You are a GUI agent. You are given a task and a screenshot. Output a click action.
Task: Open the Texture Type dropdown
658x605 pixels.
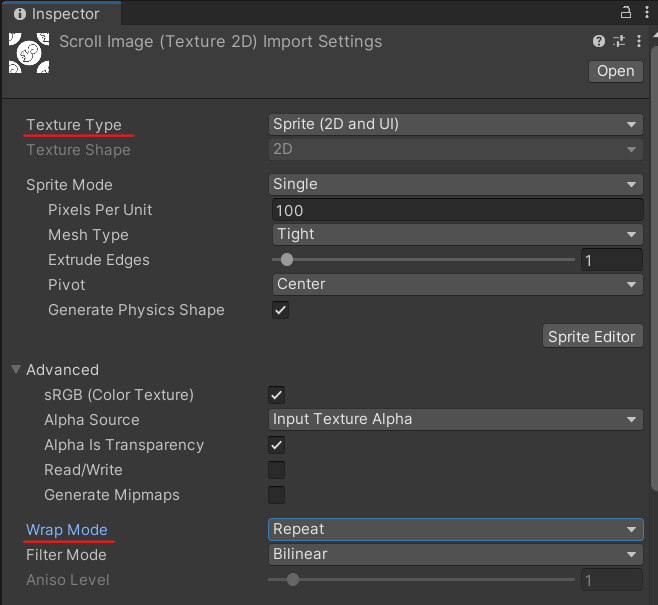point(456,125)
